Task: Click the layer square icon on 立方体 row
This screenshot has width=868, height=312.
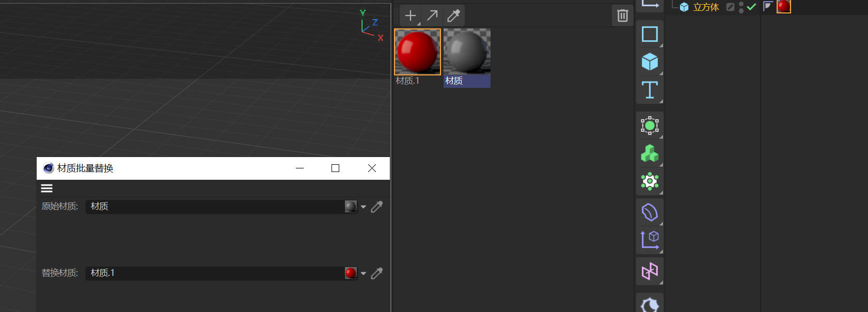Action: [730, 7]
